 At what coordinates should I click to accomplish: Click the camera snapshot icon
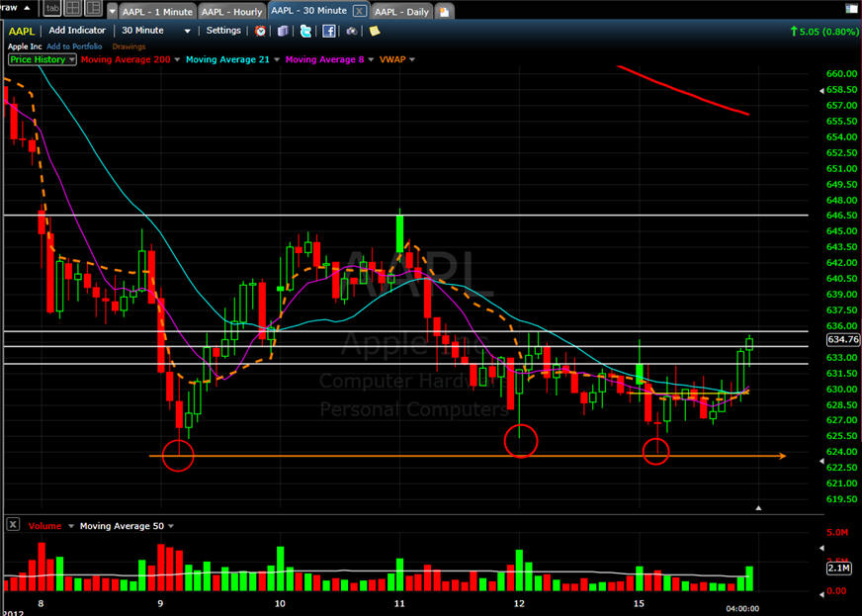coord(351,31)
